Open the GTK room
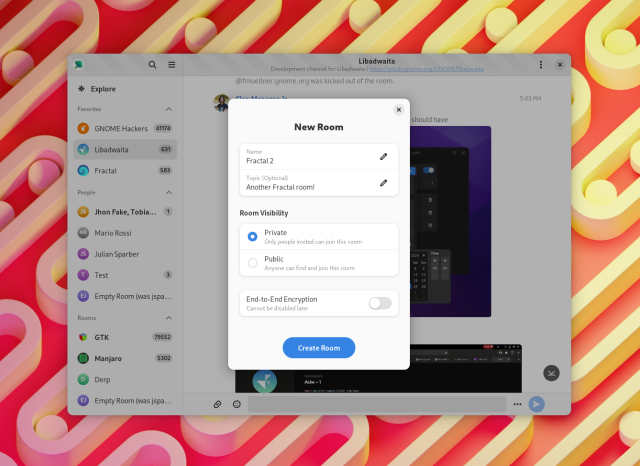The width and height of the screenshot is (640, 466). tap(125, 337)
